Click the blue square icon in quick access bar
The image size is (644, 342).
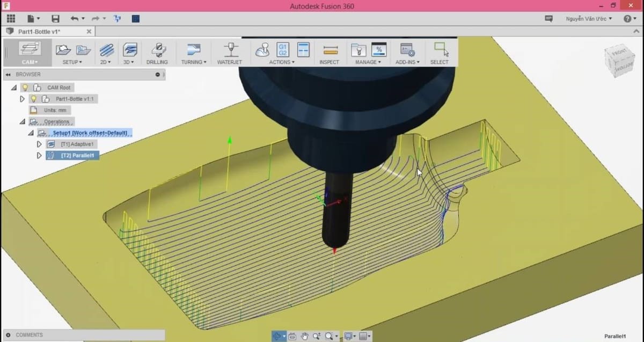[x=135, y=18]
